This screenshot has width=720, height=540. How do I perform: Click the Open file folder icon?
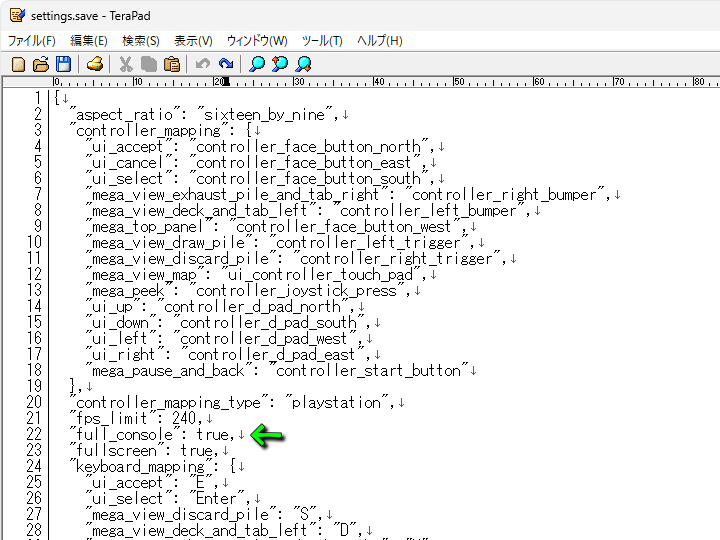[x=41, y=64]
